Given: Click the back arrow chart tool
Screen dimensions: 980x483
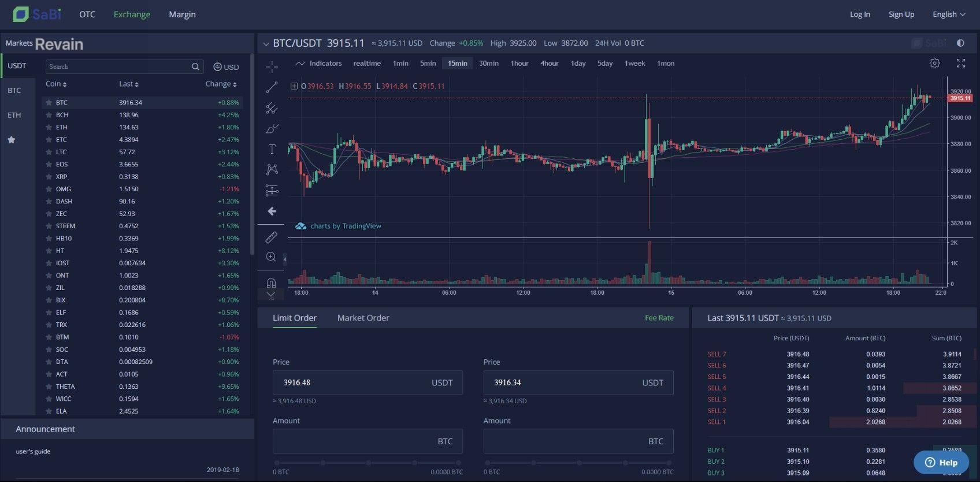Looking at the screenshot, I should tap(272, 211).
